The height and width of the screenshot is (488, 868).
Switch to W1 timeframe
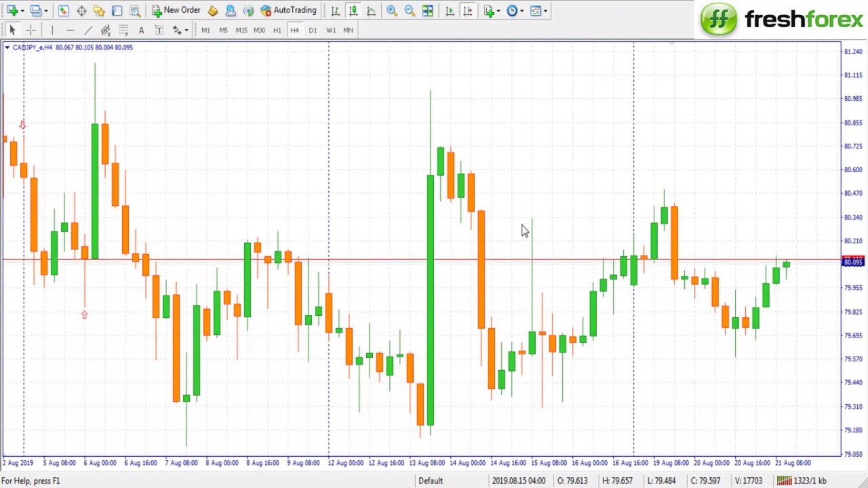tap(330, 30)
